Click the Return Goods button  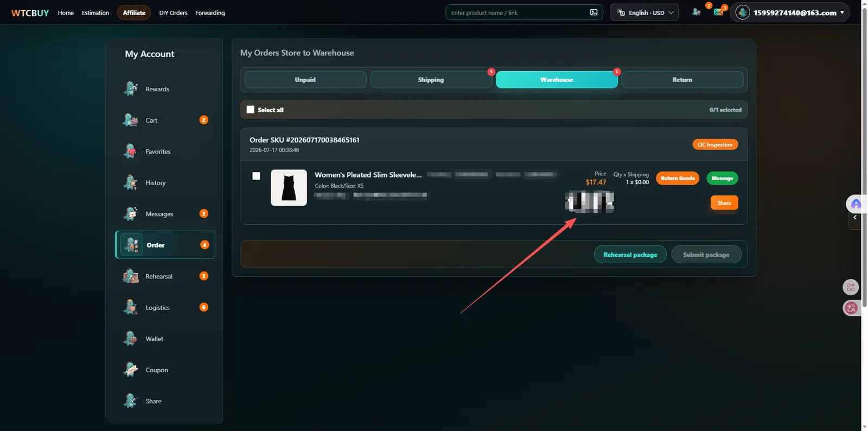[678, 178]
